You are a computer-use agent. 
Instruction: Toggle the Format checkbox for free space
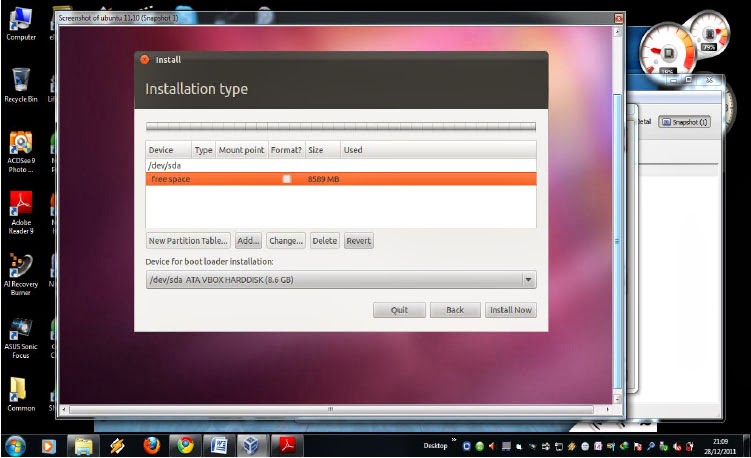click(x=286, y=179)
